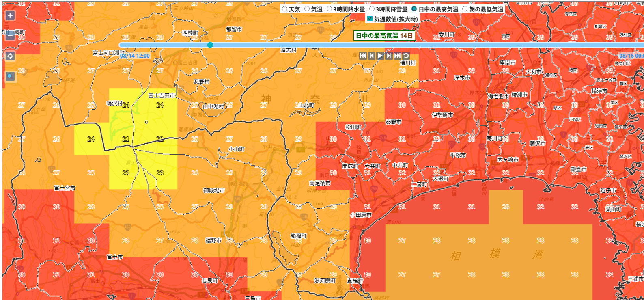Image resolution: width=644 pixels, height=300 pixels.
Task: Center map on current location crosshair
Action: (10, 56)
